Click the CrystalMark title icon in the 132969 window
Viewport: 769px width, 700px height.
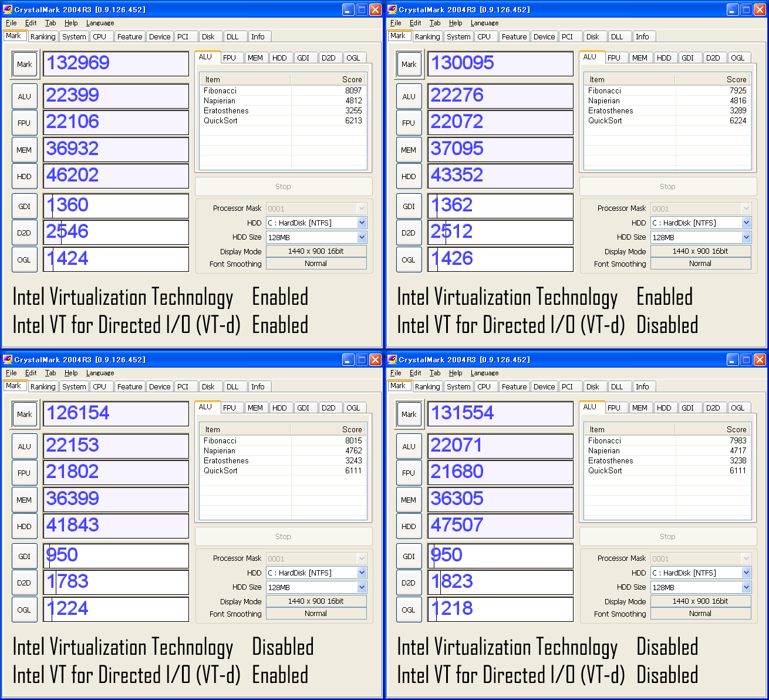point(8,9)
